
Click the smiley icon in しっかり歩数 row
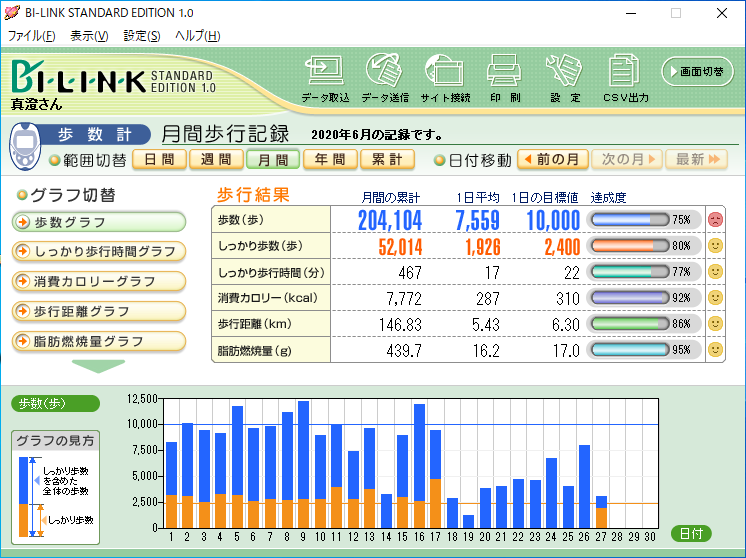[x=715, y=245]
